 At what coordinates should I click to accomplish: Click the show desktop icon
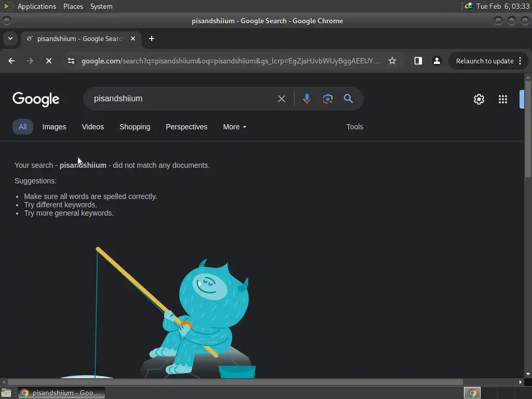tap(6, 393)
